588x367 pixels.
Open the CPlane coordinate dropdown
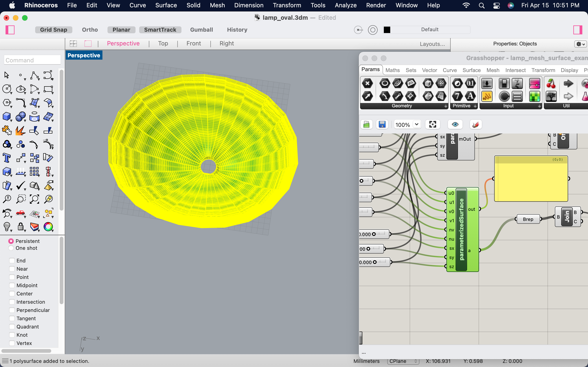coord(403,361)
